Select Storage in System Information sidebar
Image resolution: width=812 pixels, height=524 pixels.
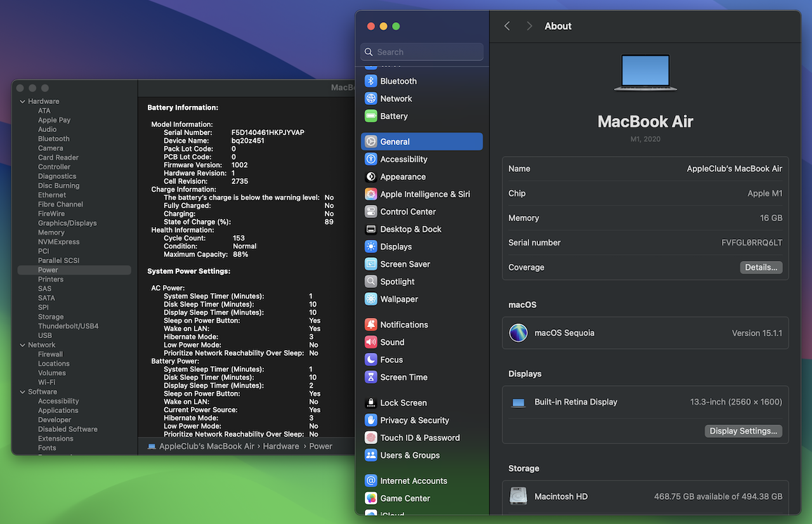pyautogui.click(x=50, y=317)
